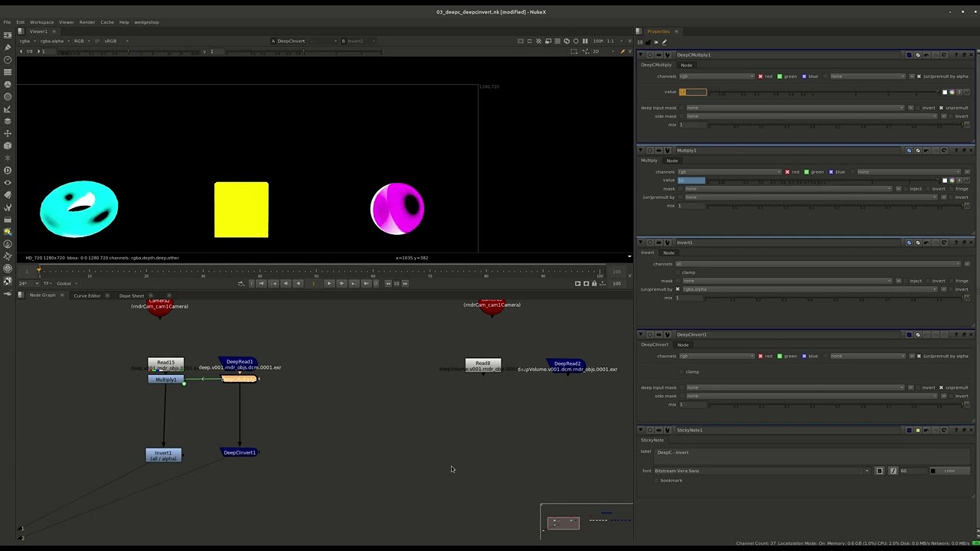Click the DeepCMultiply1 node name field
The width and height of the screenshot is (980, 551).
[x=789, y=55]
